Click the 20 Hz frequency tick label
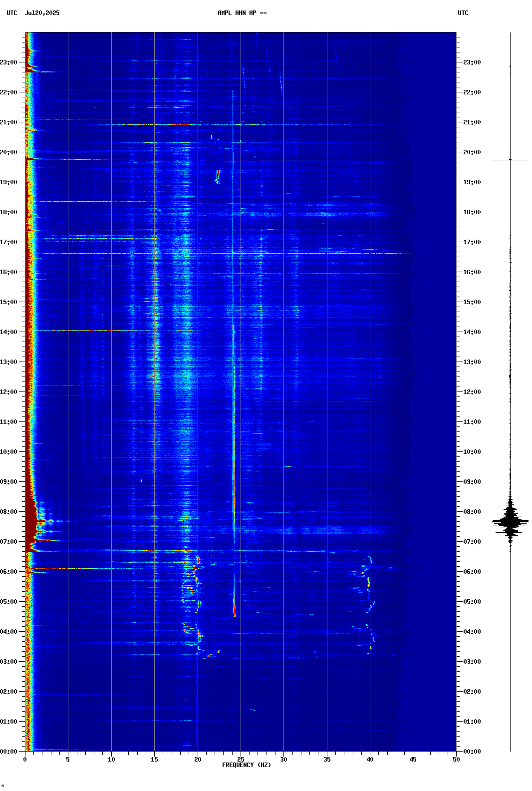Screen dimensions: 532x791 coord(198,760)
